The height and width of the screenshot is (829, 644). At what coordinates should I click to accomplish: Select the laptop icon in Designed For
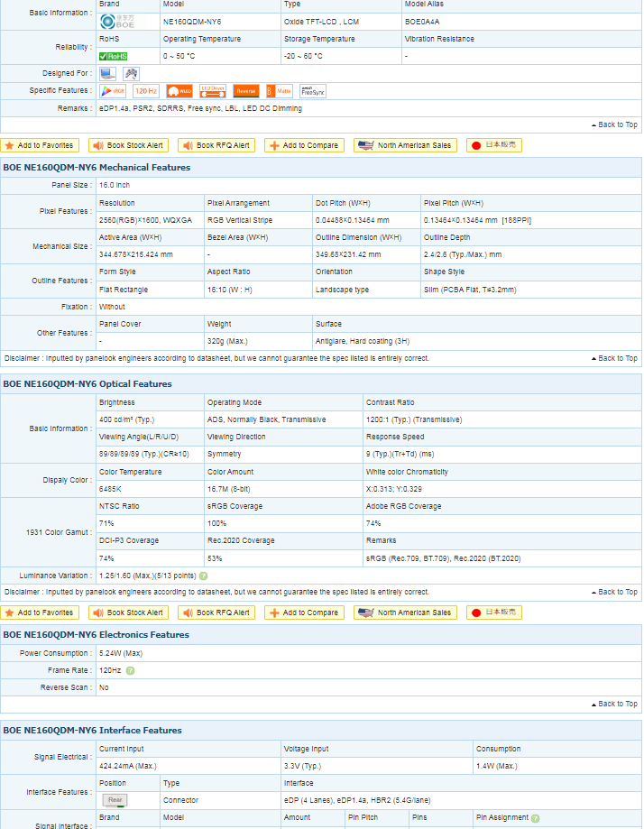point(108,73)
